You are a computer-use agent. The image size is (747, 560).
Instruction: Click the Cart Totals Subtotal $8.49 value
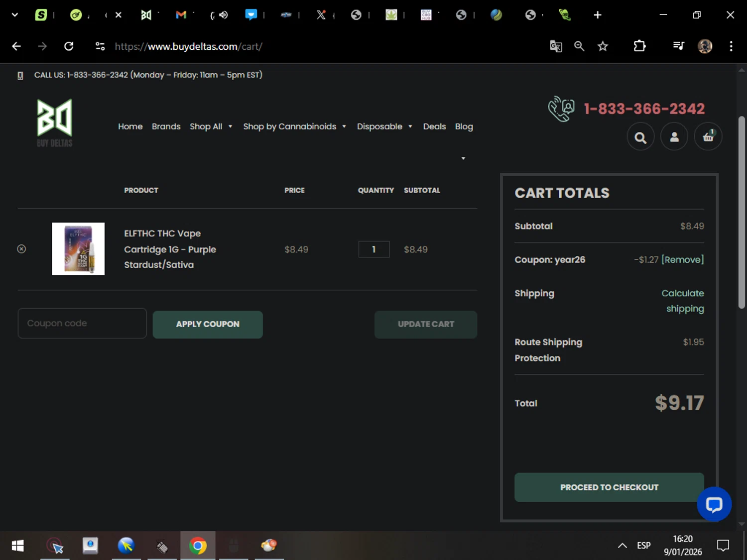[x=692, y=226]
